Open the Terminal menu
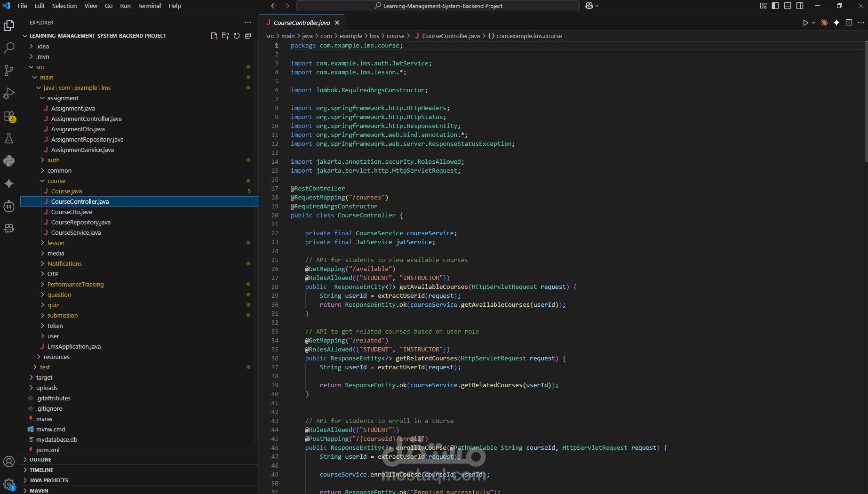 pos(149,6)
